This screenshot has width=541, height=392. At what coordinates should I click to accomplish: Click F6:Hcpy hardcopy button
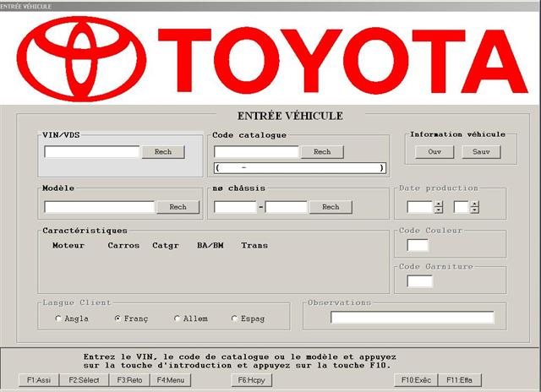coord(252,380)
